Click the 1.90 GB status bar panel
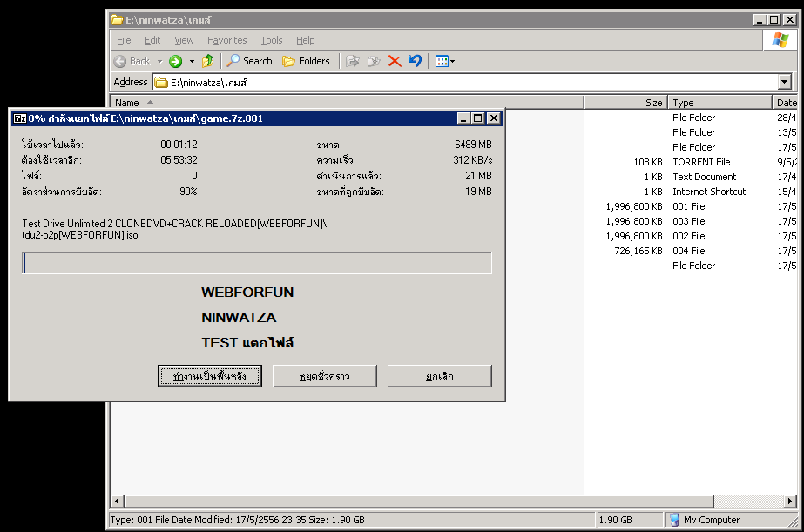 [x=630, y=520]
